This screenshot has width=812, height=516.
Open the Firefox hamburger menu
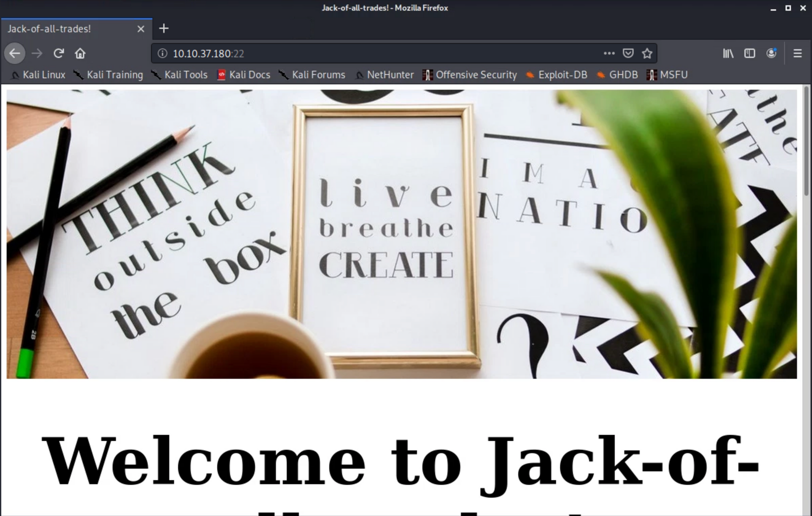point(797,53)
